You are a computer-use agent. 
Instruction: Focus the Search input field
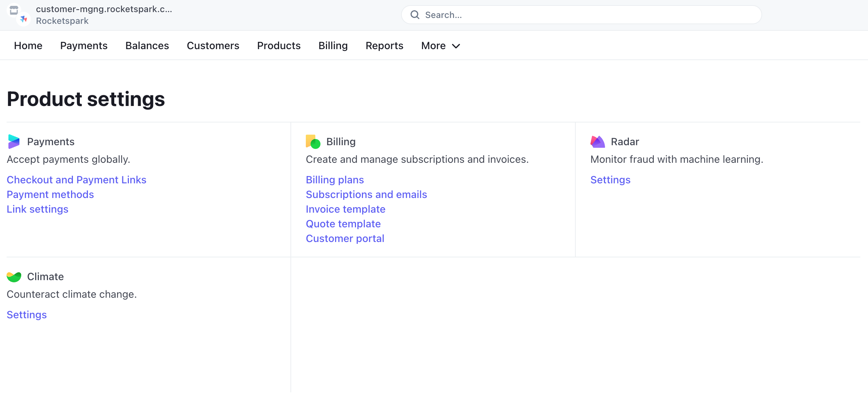pos(586,15)
